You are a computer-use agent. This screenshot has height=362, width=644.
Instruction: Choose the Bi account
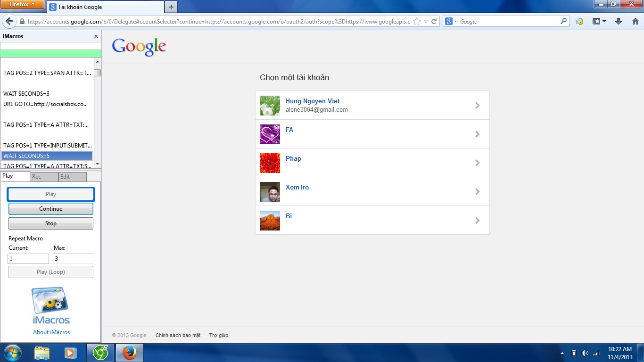(372, 220)
